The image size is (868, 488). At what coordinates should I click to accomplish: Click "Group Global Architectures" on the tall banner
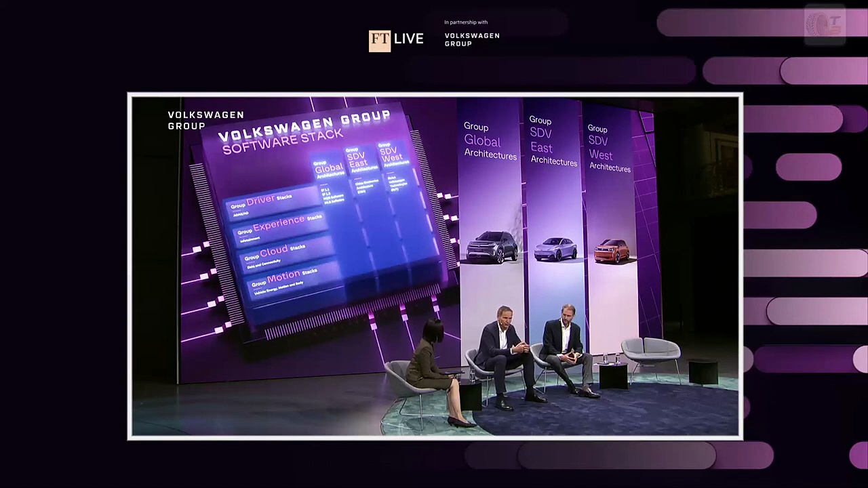pyautogui.click(x=490, y=141)
